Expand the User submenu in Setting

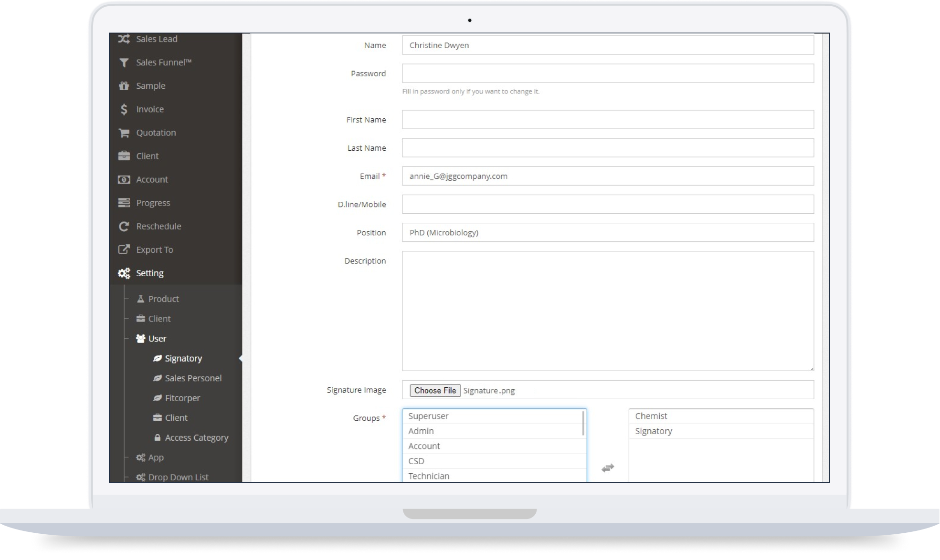(x=157, y=339)
